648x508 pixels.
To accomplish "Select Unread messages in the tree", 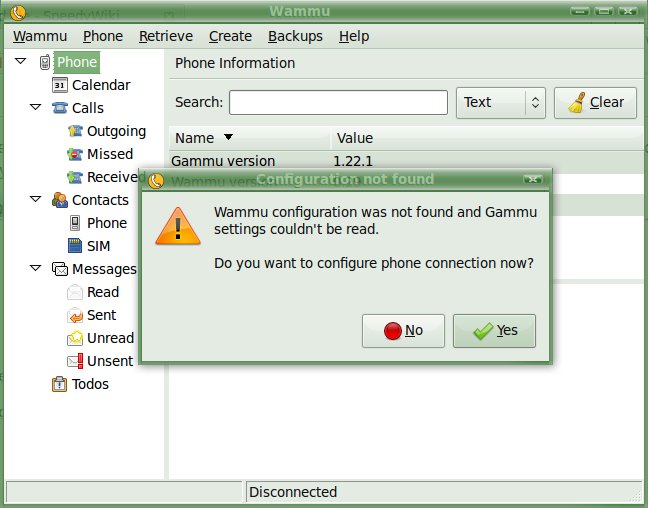I will (x=110, y=338).
